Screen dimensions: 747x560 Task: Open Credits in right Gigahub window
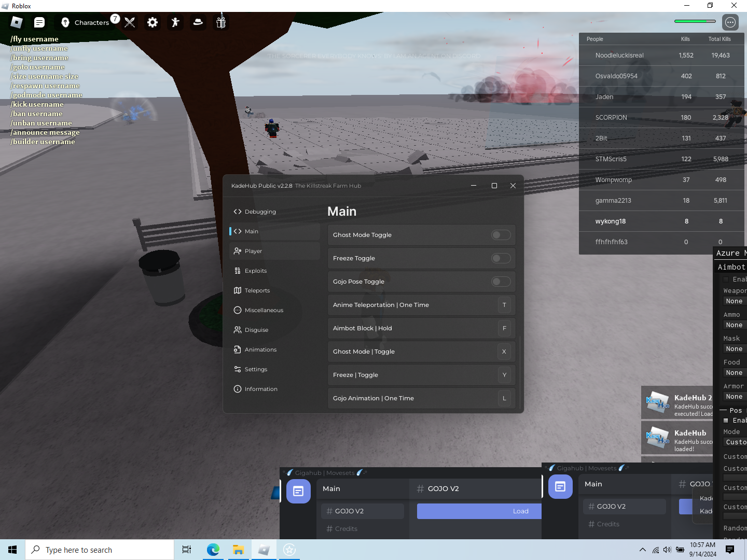click(x=625, y=524)
